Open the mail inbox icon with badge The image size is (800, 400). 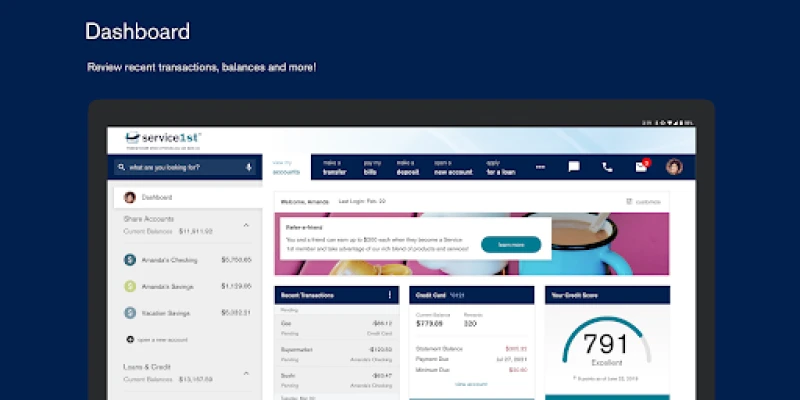click(x=642, y=166)
